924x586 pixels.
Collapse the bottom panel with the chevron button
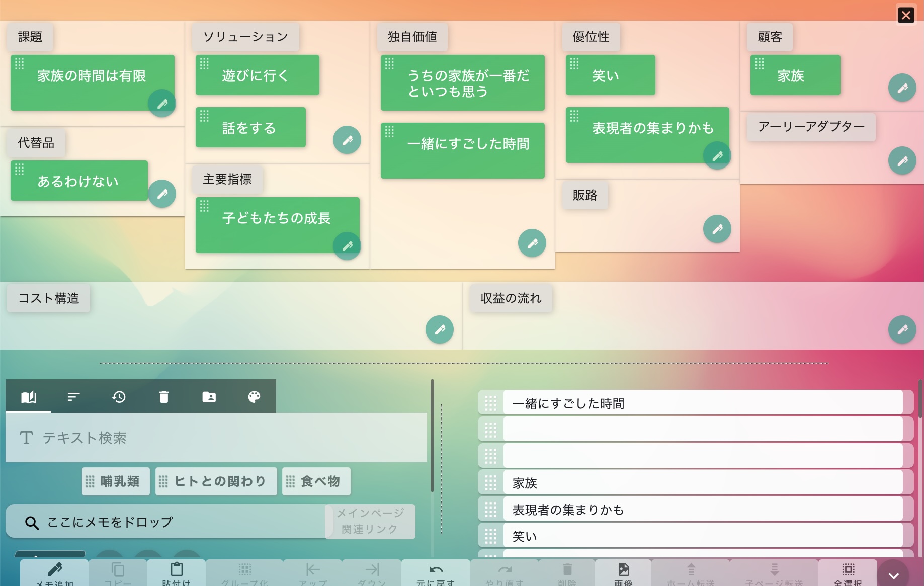(894, 575)
